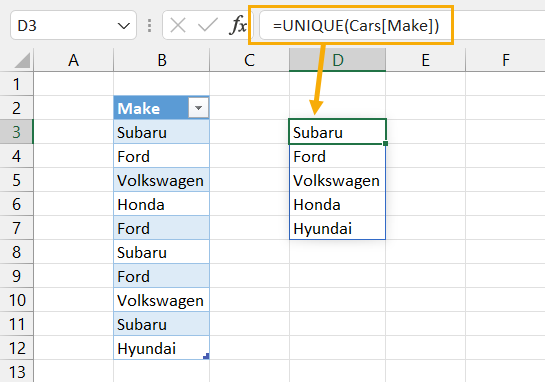The height and width of the screenshot is (382, 545).
Task: Click the Enter checkmark formula button
Action: tap(207, 26)
